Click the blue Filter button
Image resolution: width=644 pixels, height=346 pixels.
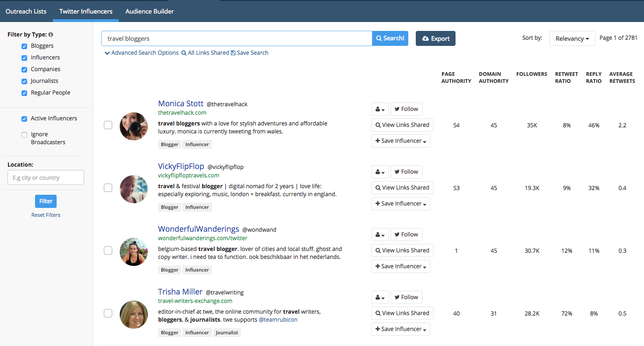tap(46, 201)
